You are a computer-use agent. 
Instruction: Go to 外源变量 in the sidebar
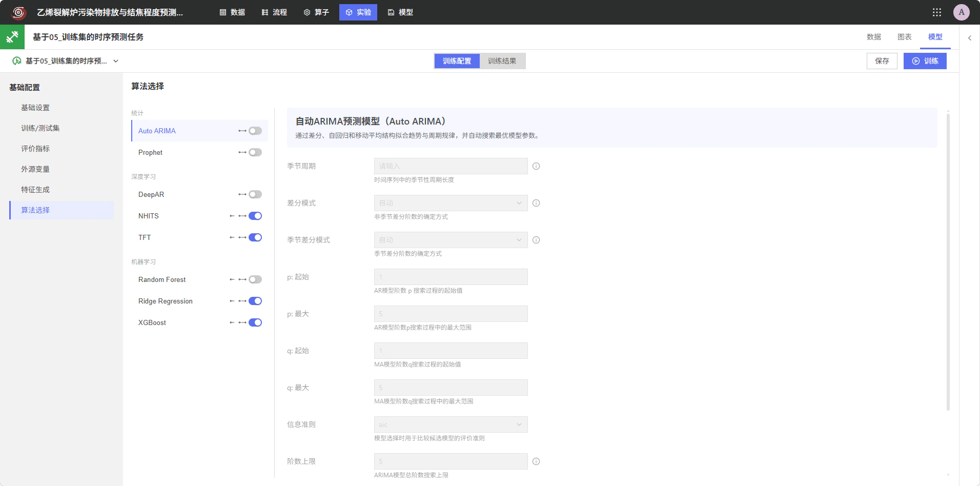click(x=35, y=169)
